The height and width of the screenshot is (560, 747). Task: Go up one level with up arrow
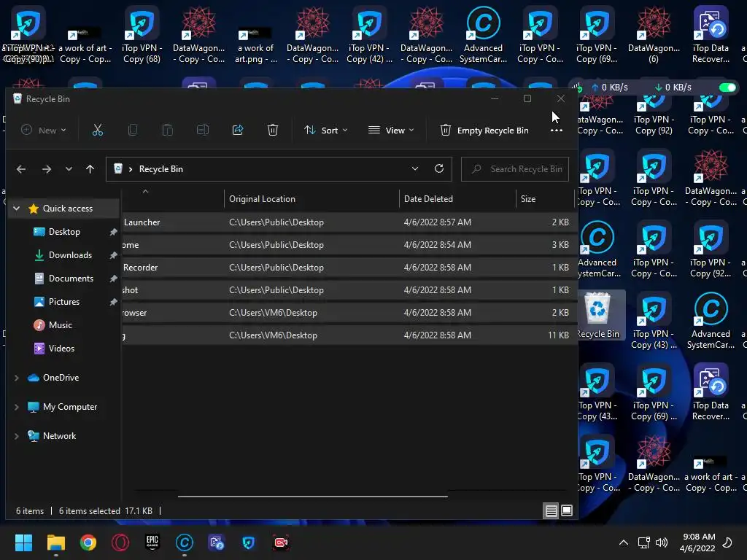click(90, 169)
